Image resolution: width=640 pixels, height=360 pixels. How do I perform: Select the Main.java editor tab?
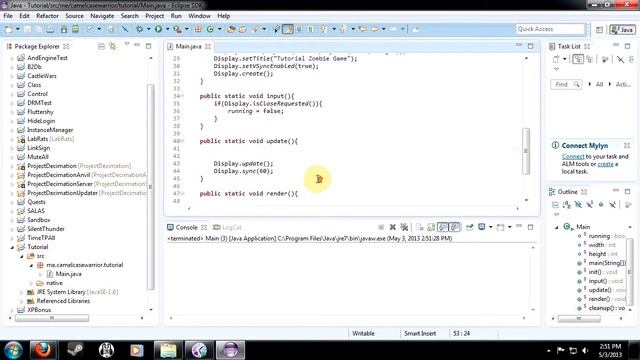tap(189, 46)
